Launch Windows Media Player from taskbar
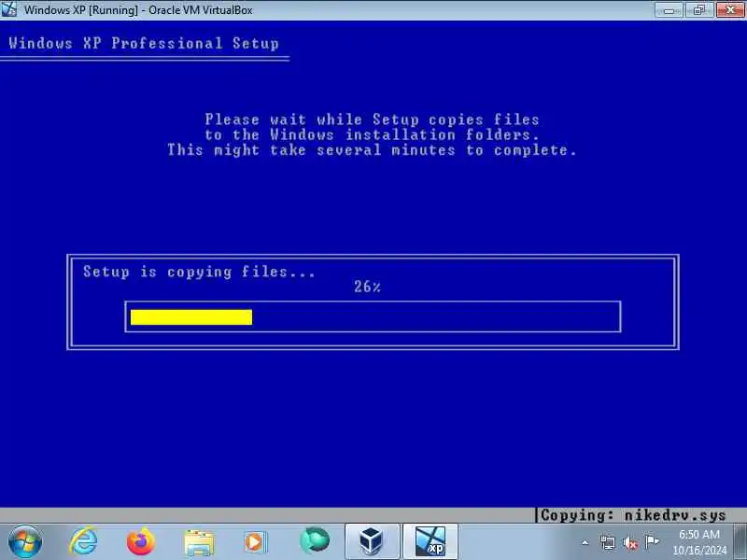Viewport: 747px width, 560px height. [x=256, y=542]
